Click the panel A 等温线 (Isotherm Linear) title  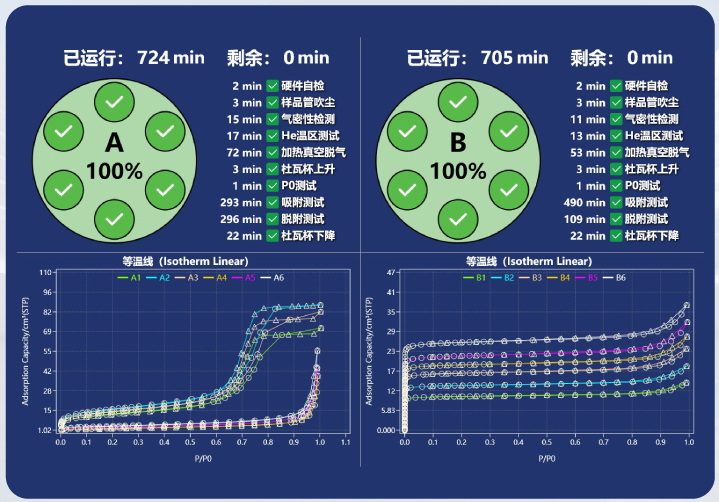click(185, 261)
